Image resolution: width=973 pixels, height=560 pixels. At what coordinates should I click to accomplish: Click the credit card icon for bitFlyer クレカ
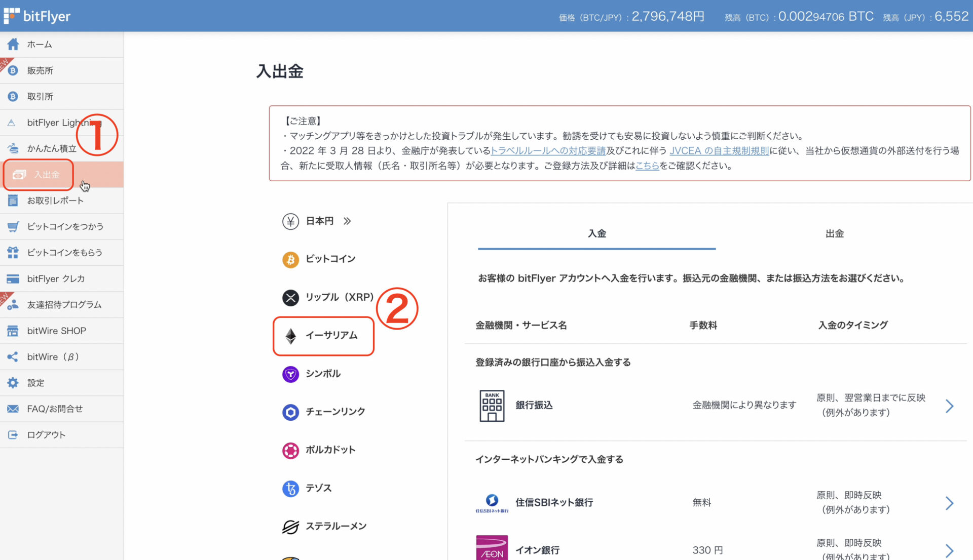(13, 278)
